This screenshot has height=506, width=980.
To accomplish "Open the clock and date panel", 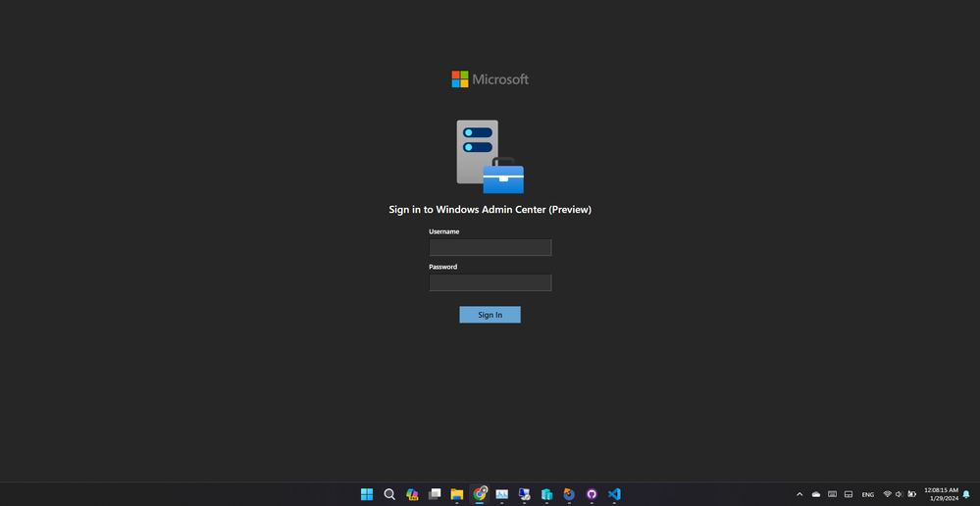I will (x=941, y=494).
